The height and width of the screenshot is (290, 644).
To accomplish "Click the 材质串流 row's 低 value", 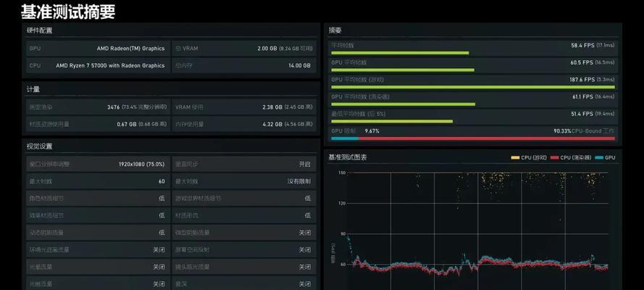I will click(x=308, y=215).
